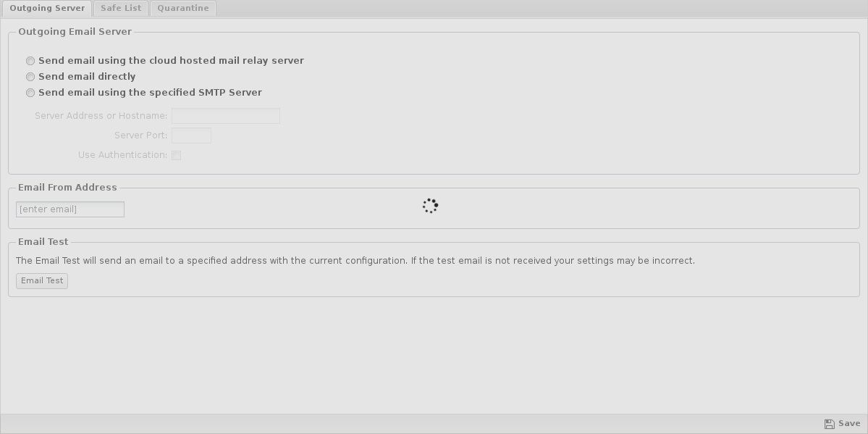This screenshot has height=434, width=868.
Task: Focus the Email From Address input field
Action: [70, 209]
